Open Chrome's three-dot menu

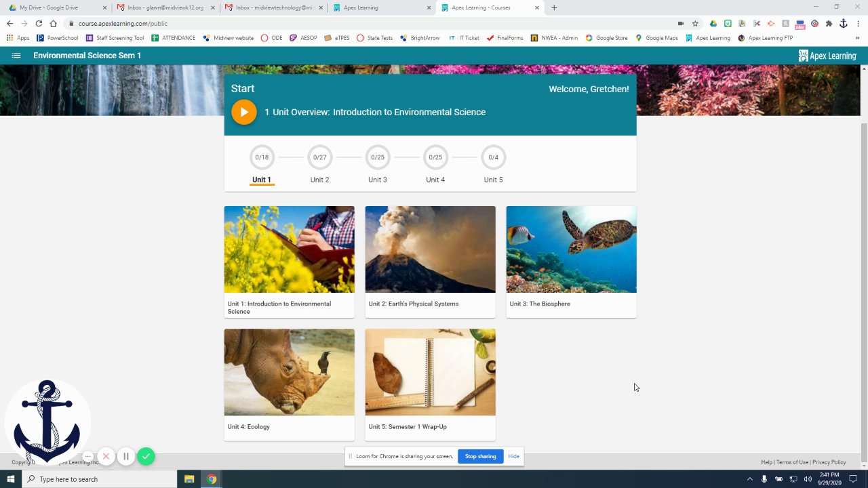pyautogui.click(x=857, y=23)
